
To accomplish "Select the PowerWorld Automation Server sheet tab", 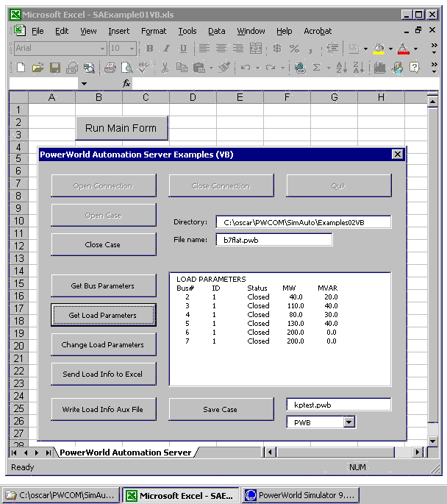I will coord(125,452).
